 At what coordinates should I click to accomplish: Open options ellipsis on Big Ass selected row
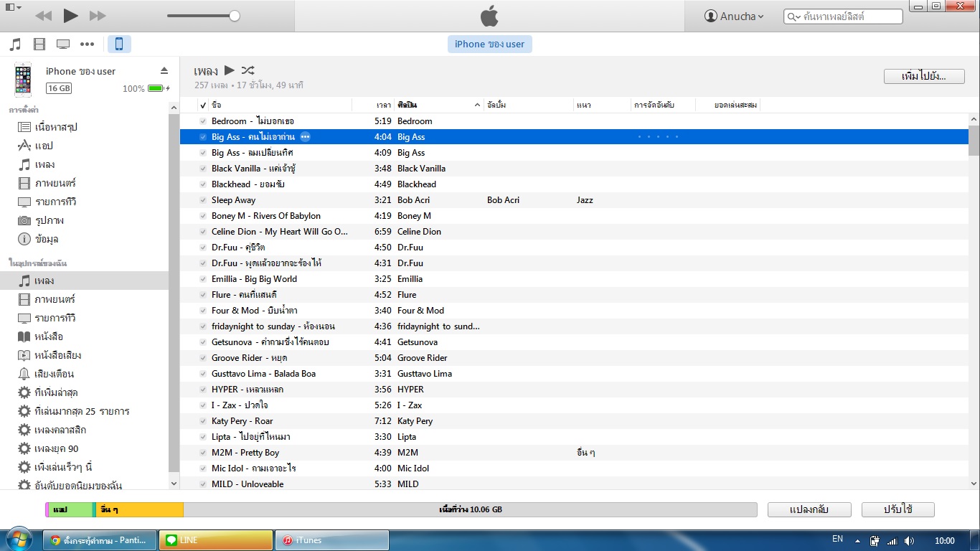tap(305, 136)
